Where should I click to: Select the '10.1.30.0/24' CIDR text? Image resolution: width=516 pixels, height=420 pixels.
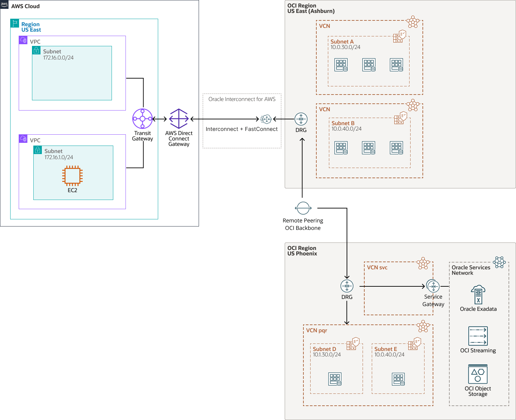[327, 354]
